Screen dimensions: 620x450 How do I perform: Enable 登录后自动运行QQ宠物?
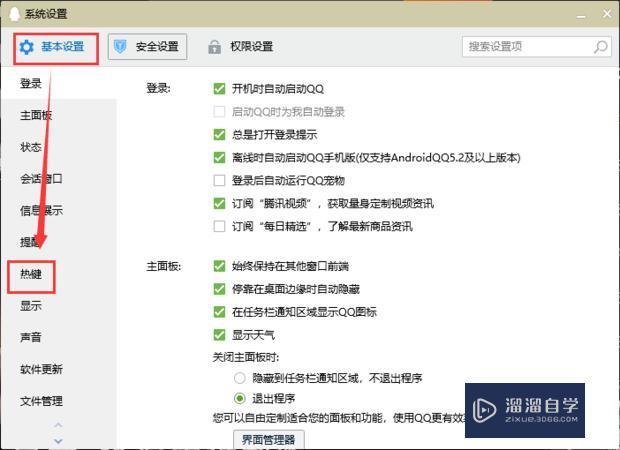click(219, 180)
